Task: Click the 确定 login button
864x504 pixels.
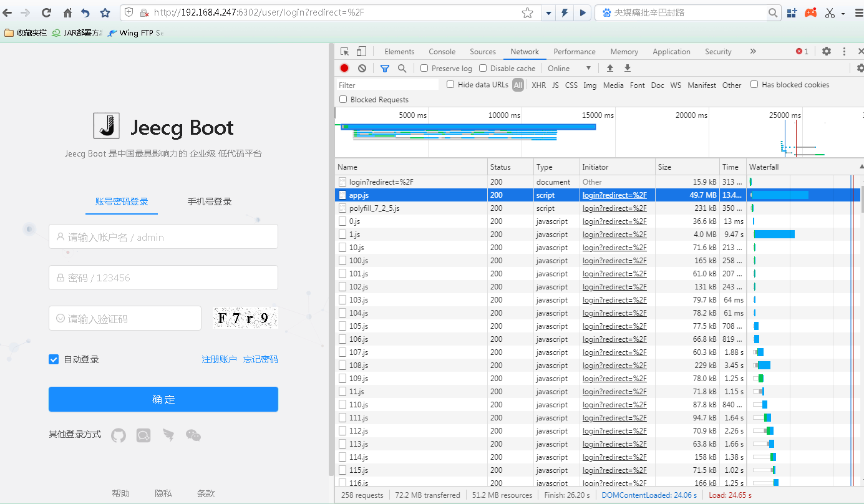Action: [x=163, y=399]
